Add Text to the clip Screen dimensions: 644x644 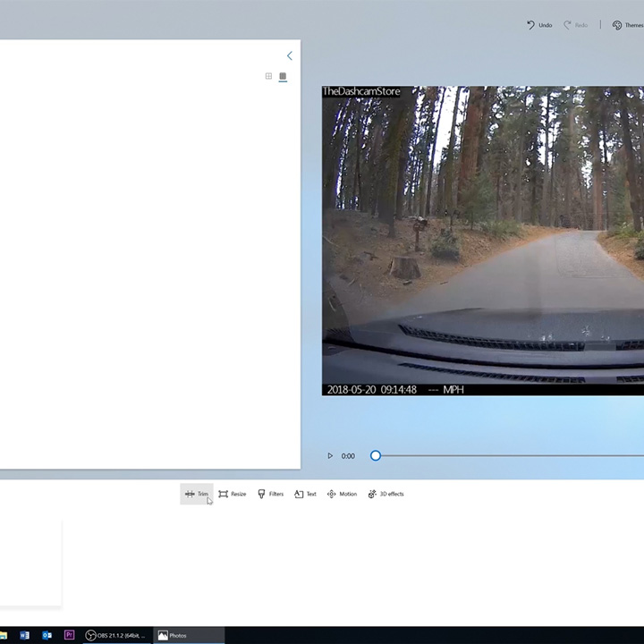pyautogui.click(x=305, y=494)
